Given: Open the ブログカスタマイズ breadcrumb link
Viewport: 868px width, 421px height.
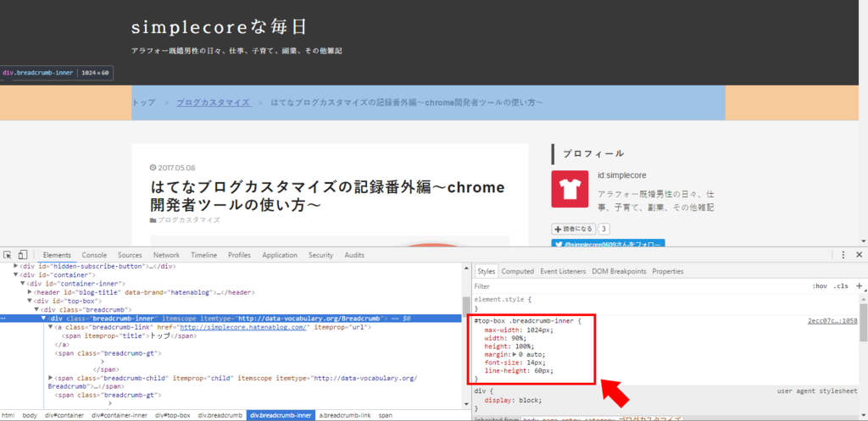Looking at the screenshot, I should [213, 102].
